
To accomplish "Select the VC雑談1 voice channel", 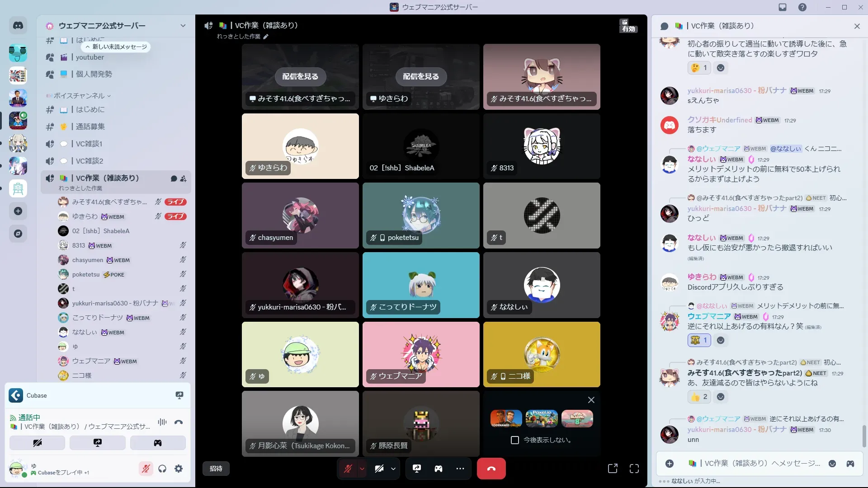I will pyautogui.click(x=89, y=144).
